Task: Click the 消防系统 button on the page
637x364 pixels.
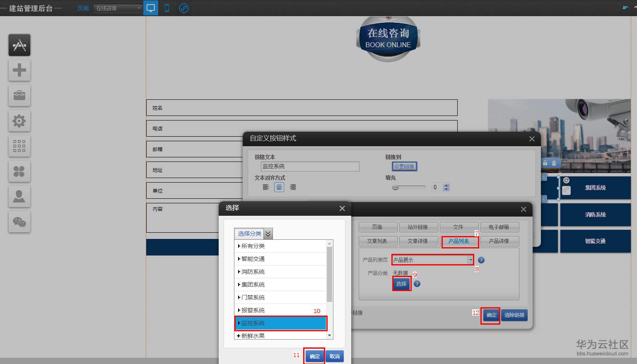Action: (595, 215)
